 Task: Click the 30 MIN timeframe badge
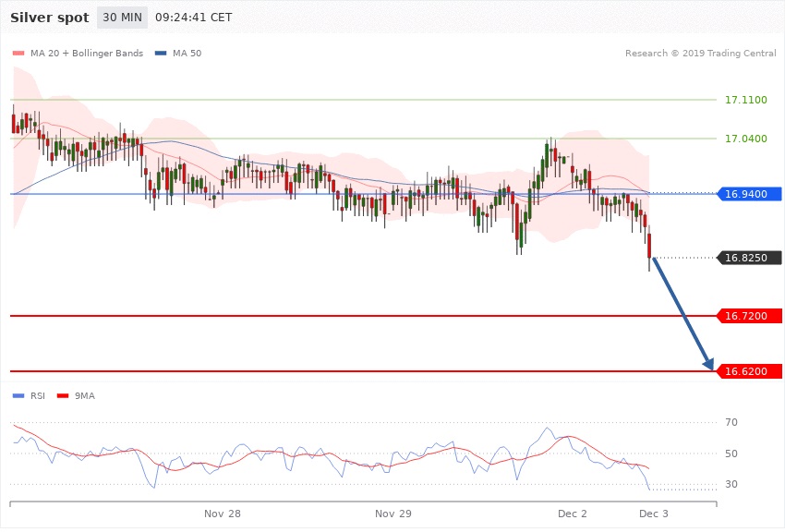tap(122, 18)
